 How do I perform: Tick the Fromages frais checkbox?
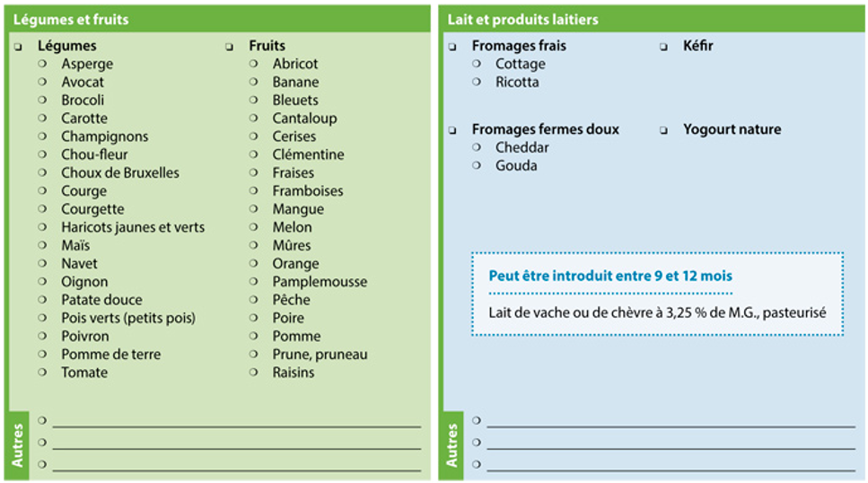coord(452,47)
